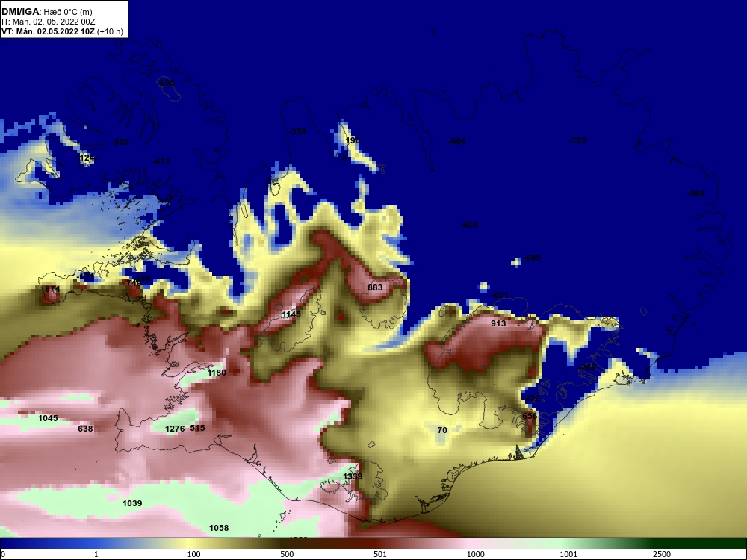The width and height of the screenshot is (747, 560).
Task: Click the legend label 0
Action: [x=3, y=554]
